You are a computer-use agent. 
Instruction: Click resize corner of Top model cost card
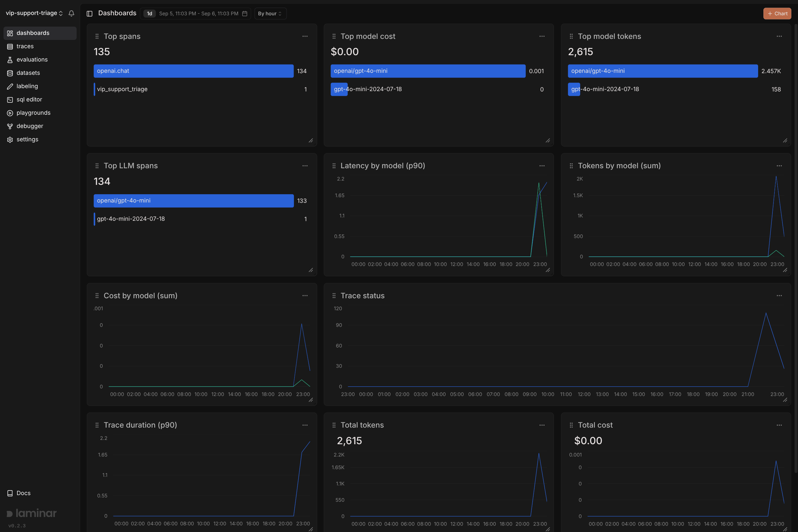(x=548, y=140)
